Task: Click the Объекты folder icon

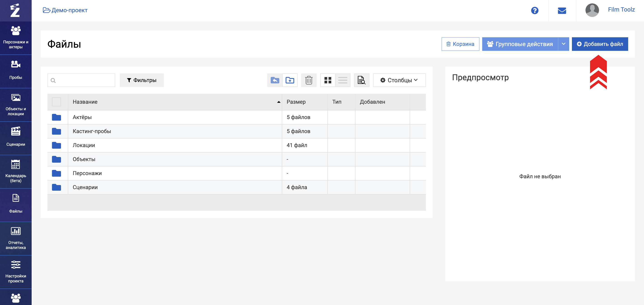Action: pos(56,159)
